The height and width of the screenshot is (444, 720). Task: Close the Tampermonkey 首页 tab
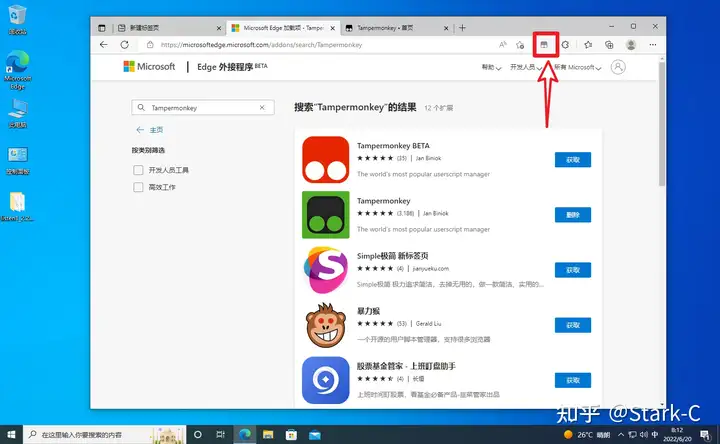coord(446,28)
